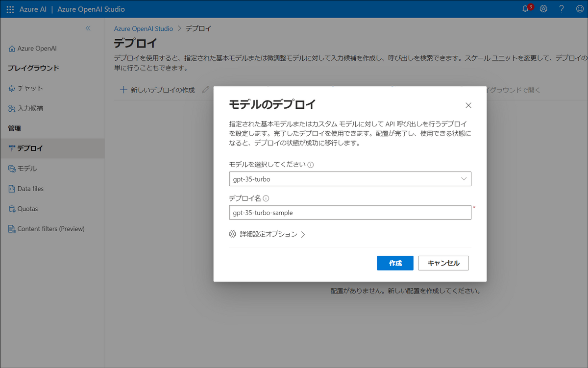Click the モデルのデプロイ dialog title
Image resolution: width=588 pixels, height=368 pixels.
272,104
